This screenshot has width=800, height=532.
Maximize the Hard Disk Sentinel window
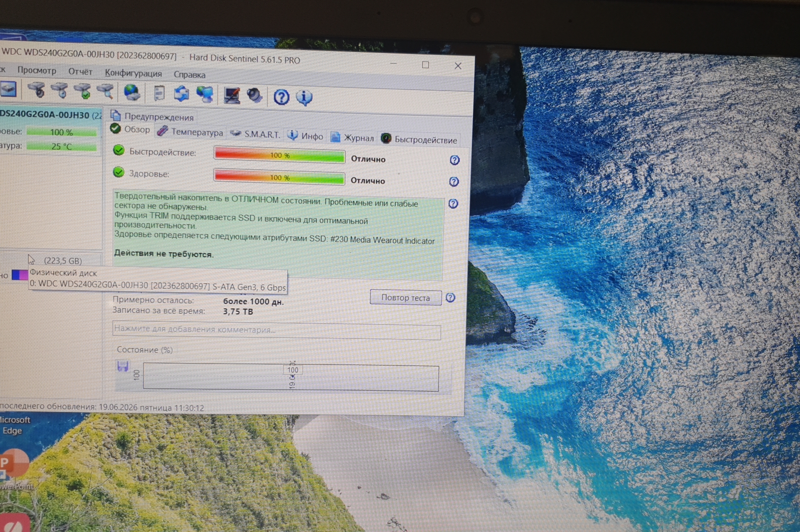(426, 65)
